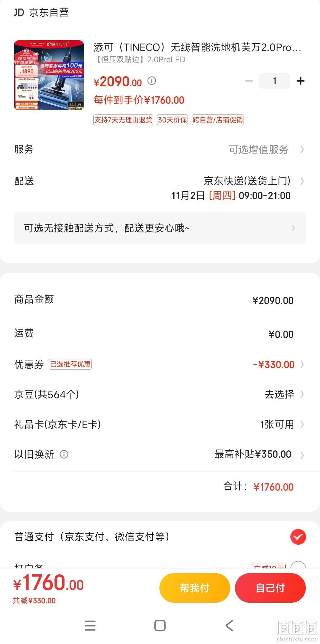Expand the 服务 可选增值服务 options row
The image size is (320, 644).
click(160, 149)
